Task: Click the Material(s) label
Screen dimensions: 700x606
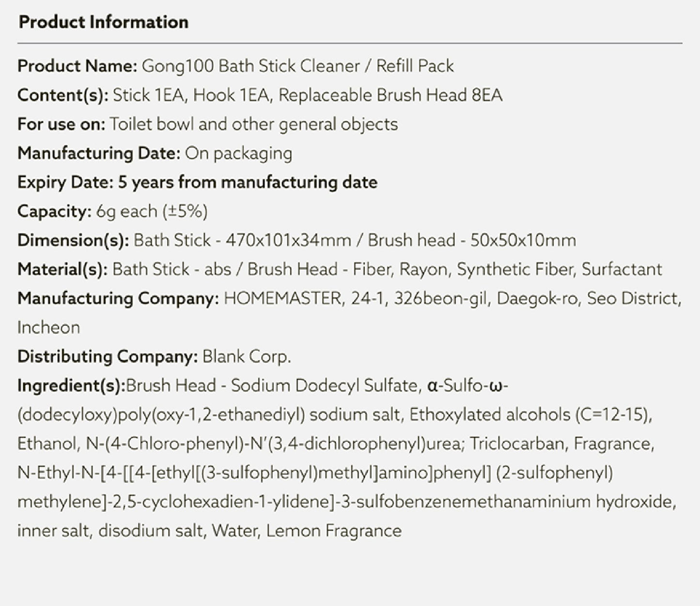Action: (x=62, y=270)
